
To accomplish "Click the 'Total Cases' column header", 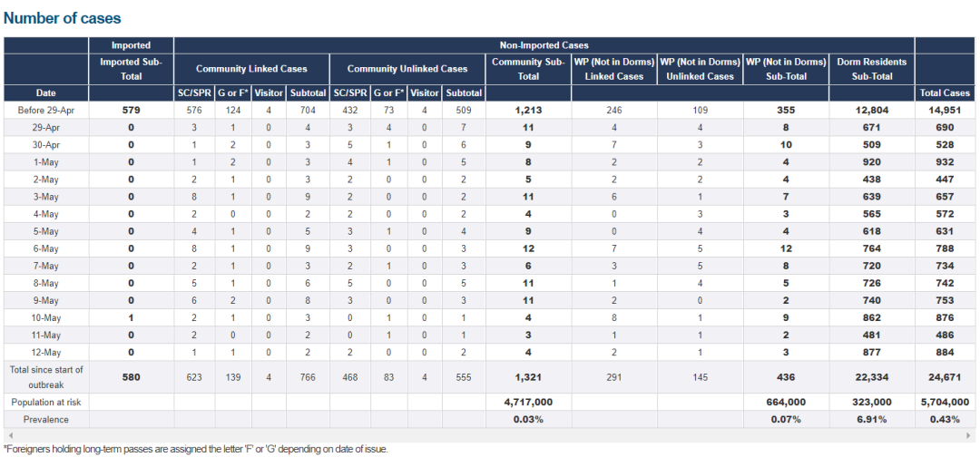I will [x=945, y=92].
